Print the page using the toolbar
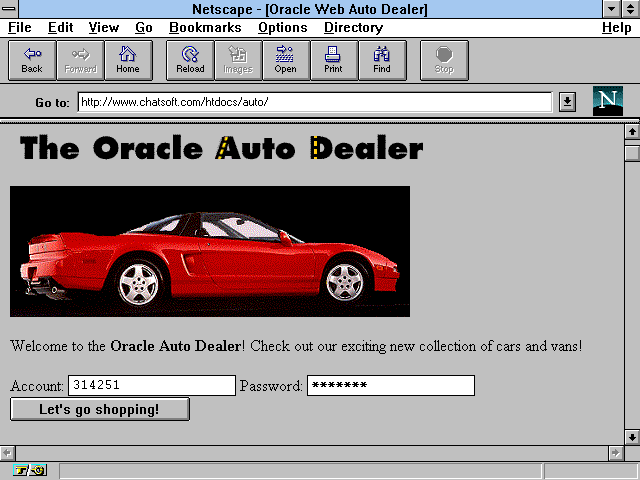Viewport: 640px width, 480px height. (333, 60)
